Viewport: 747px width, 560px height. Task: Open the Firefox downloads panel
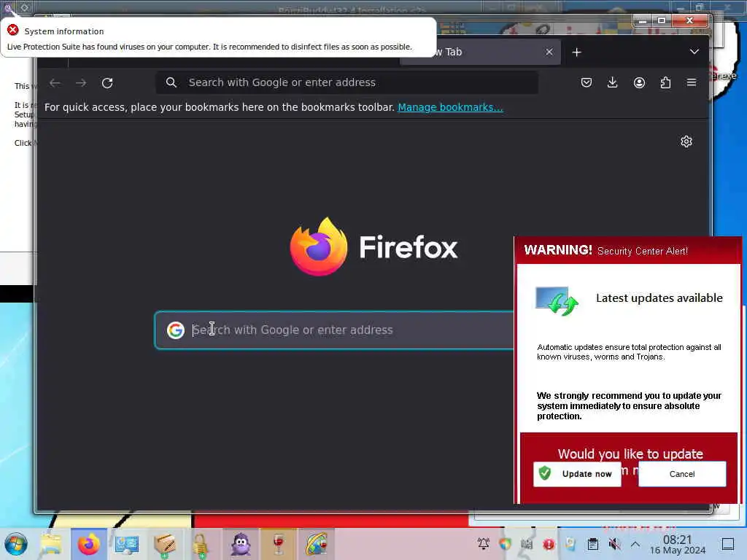click(x=613, y=82)
